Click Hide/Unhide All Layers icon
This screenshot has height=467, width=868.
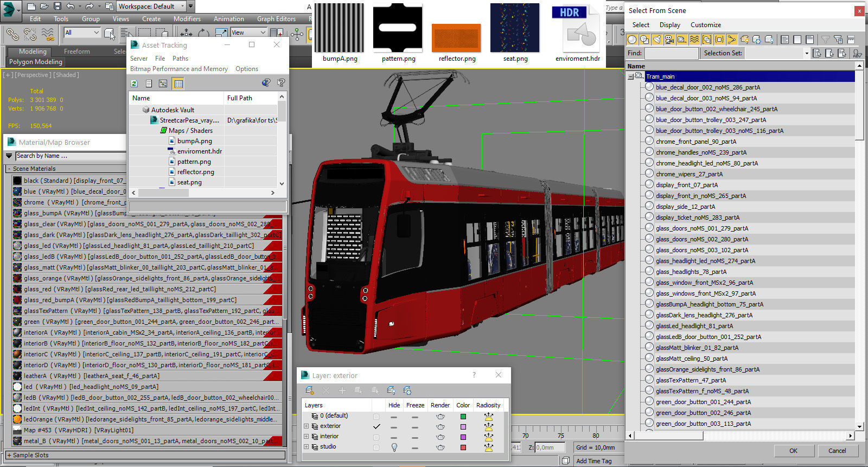(391, 391)
